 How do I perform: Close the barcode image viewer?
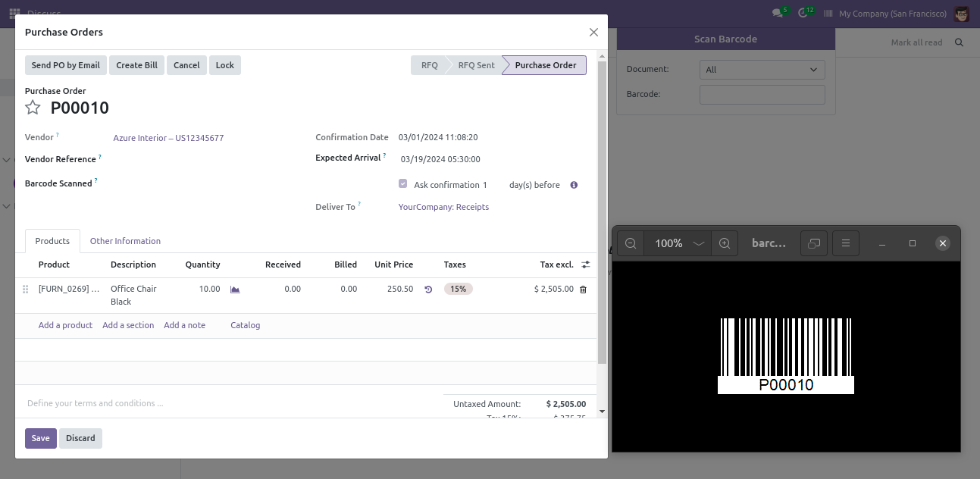pyautogui.click(x=942, y=243)
